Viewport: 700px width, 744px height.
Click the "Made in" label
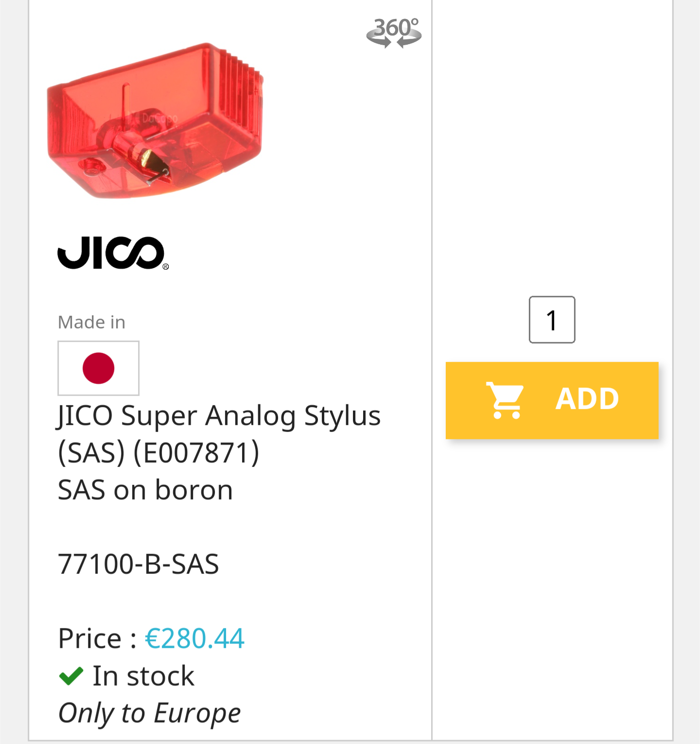(x=91, y=322)
